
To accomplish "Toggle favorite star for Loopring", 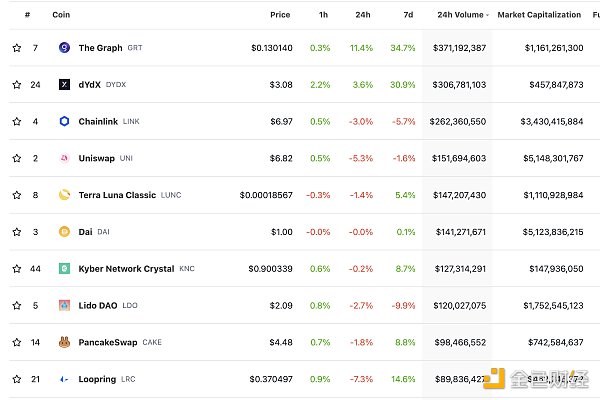I will 16,379.
